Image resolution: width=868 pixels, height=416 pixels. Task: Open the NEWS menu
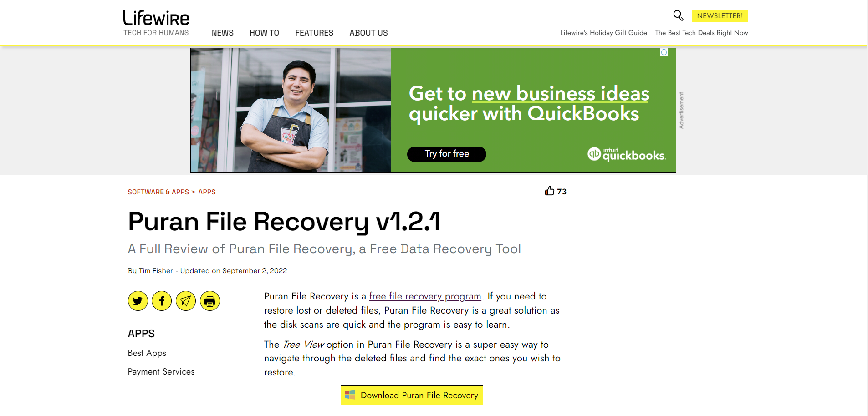click(x=223, y=33)
